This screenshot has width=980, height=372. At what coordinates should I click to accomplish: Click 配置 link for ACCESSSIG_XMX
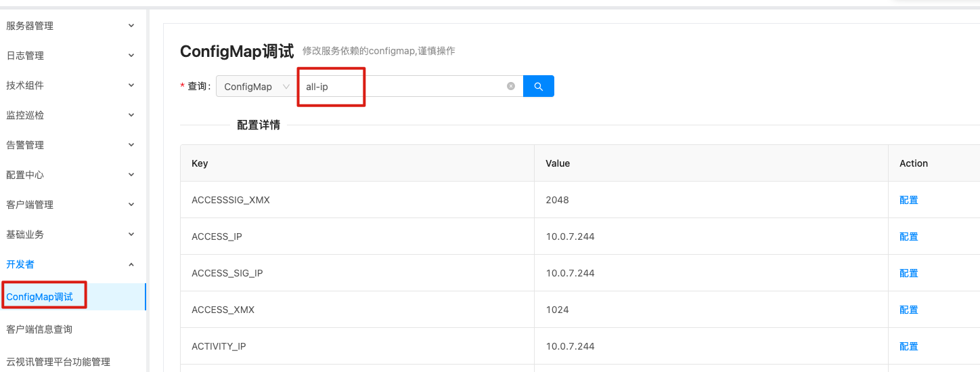[x=908, y=200]
